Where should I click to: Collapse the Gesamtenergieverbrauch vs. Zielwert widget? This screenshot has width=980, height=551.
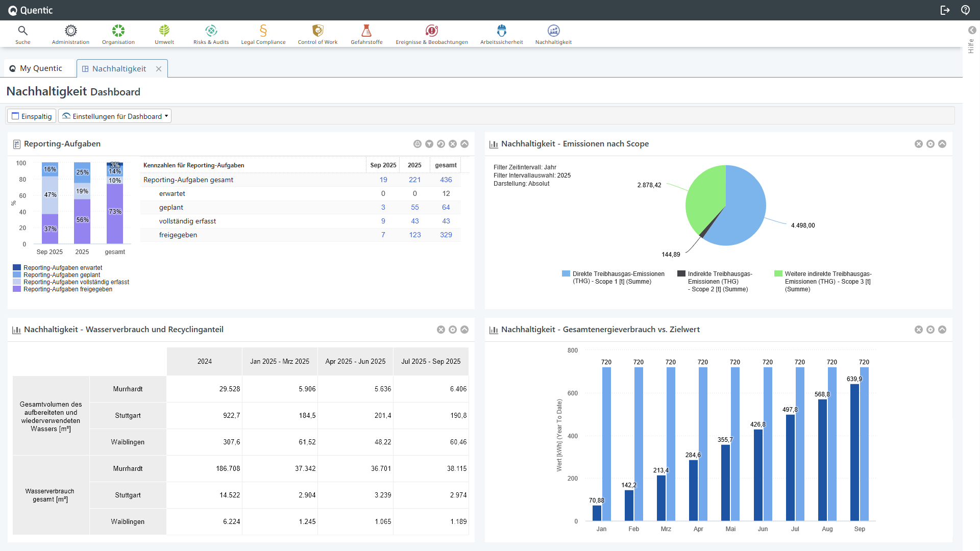[942, 330]
